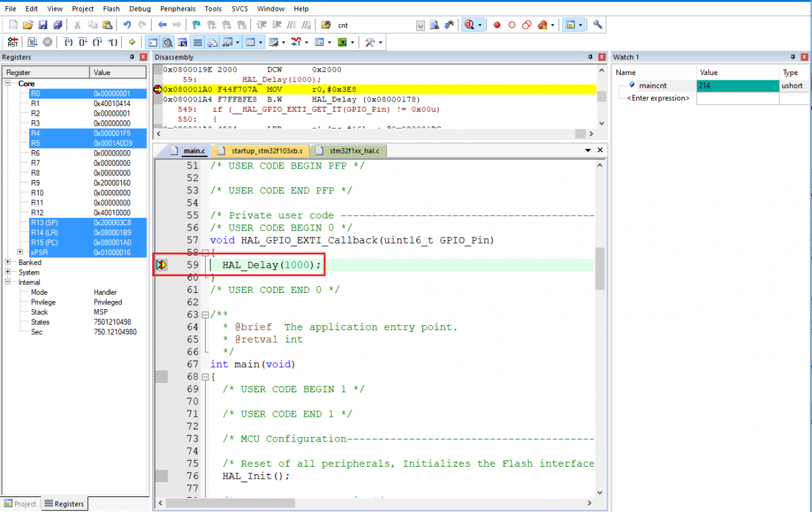Open the find text dropdown showing cnt
Screen dimensions: 812x512
coord(420,25)
